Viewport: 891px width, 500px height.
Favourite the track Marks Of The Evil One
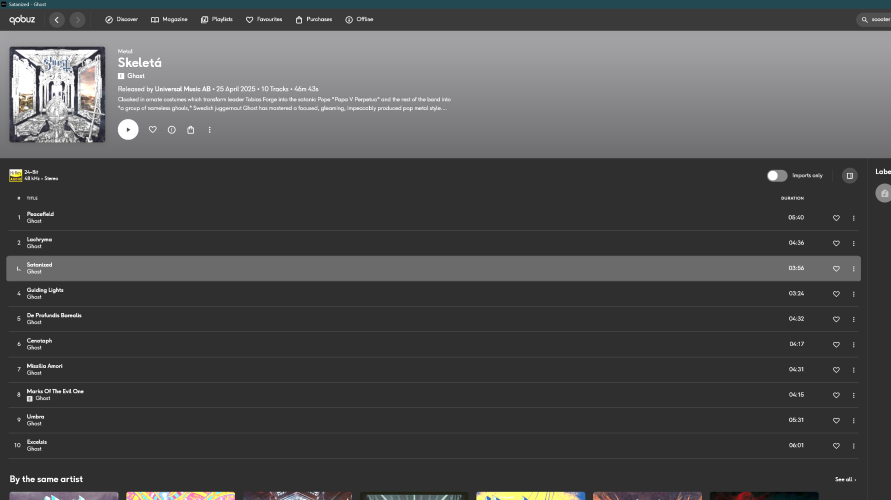pyautogui.click(x=836, y=395)
